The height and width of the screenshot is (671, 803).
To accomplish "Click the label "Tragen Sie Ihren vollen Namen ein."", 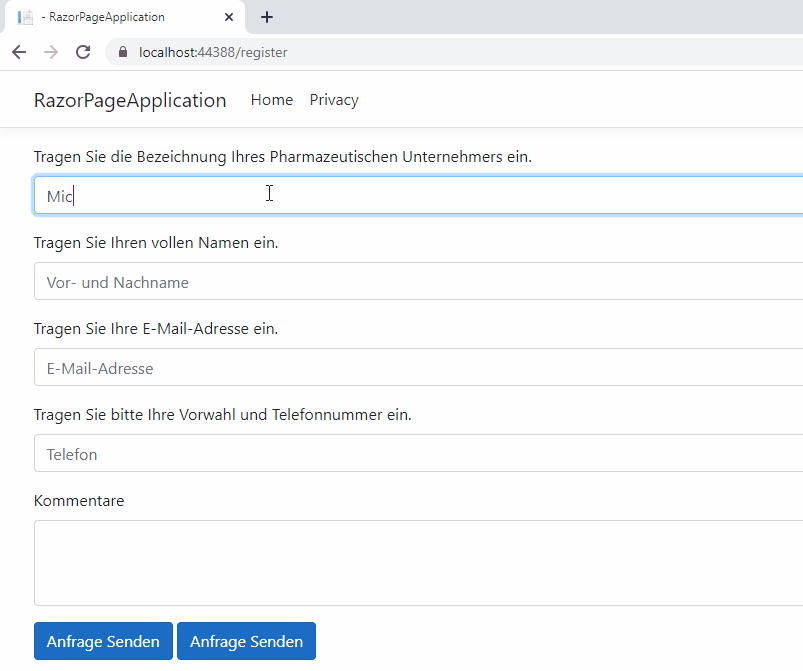I will (156, 243).
